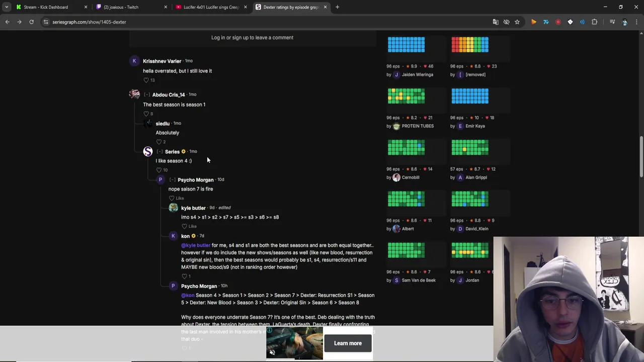Image resolution: width=644 pixels, height=362 pixels.
Task: Open David_Klein's rating grid thumbnail
Action: tap(470, 199)
